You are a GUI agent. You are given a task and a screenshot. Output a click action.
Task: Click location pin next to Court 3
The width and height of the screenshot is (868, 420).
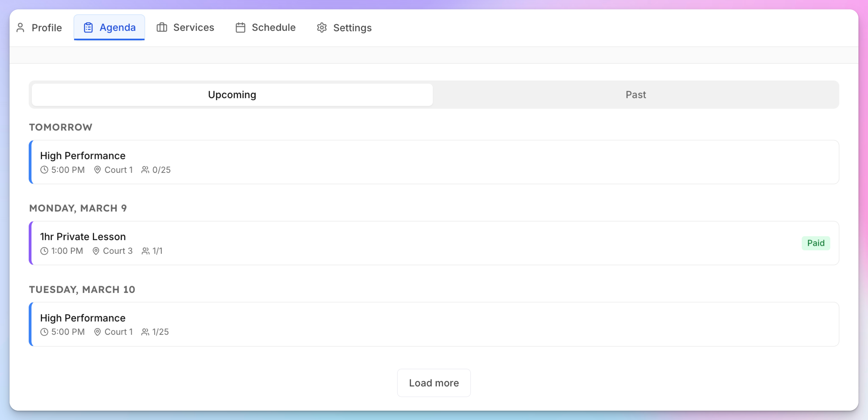[x=96, y=251]
